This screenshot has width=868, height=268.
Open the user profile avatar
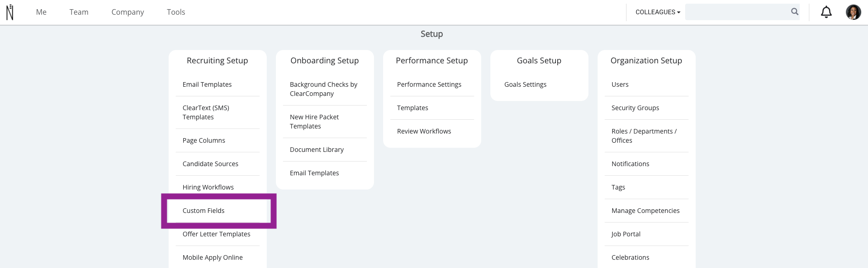[853, 12]
